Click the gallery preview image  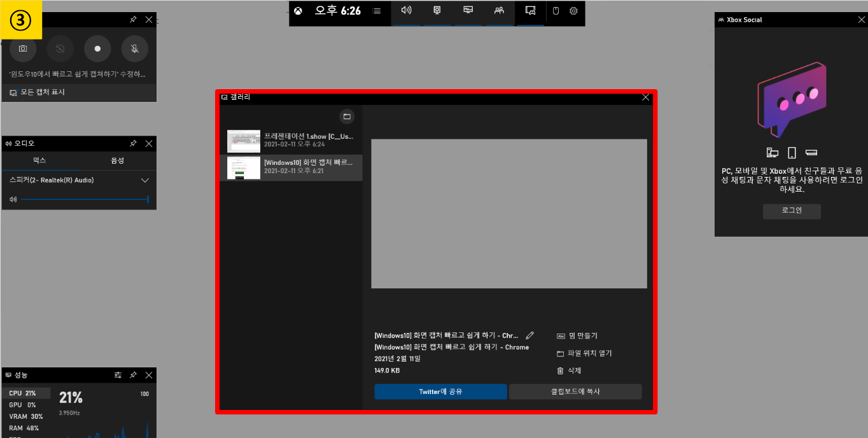(x=509, y=214)
